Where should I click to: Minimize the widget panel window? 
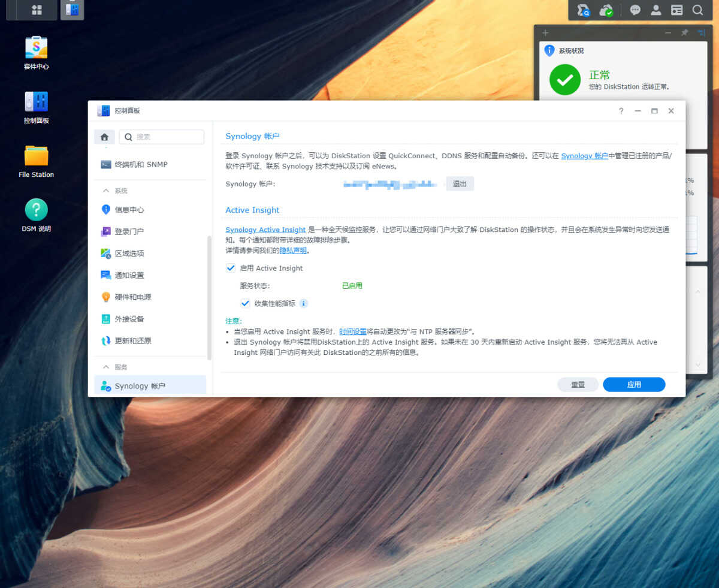668,32
